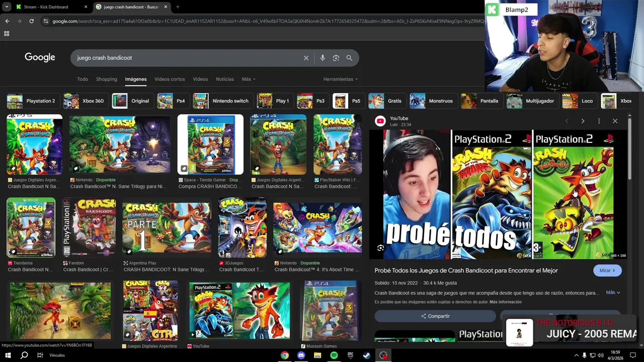Close the image preview panel
This screenshot has width=644, height=362.
point(615,121)
